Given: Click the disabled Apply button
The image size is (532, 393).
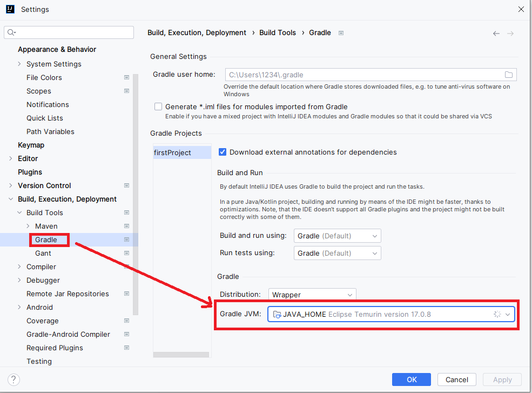Looking at the screenshot, I should coord(502,379).
